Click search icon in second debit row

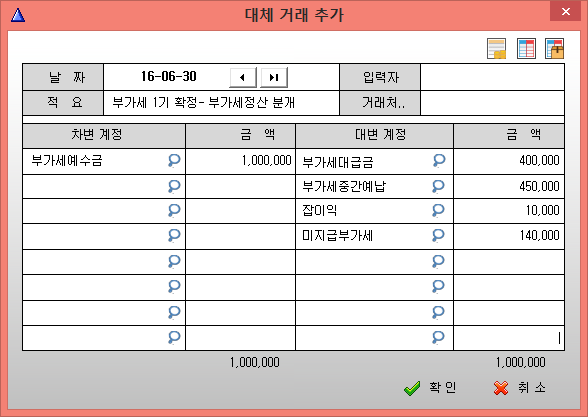point(174,186)
